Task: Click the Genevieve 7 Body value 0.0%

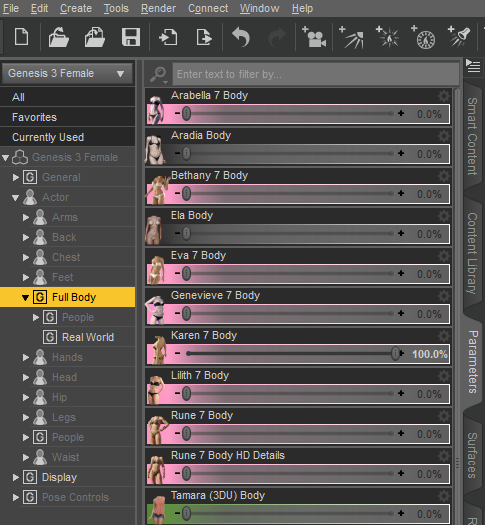Action: [x=429, y=314]
